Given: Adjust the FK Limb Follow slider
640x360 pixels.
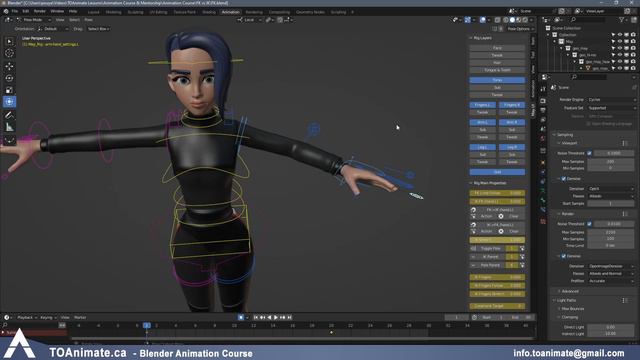Looking at the screenshot, I should [x=497, y=193].
